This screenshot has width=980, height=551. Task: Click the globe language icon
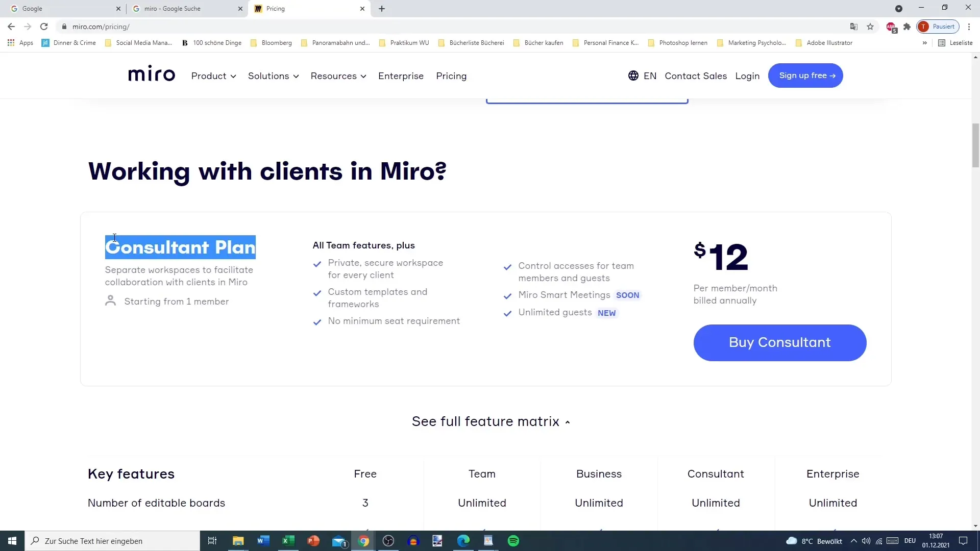[x=633, y=76]
